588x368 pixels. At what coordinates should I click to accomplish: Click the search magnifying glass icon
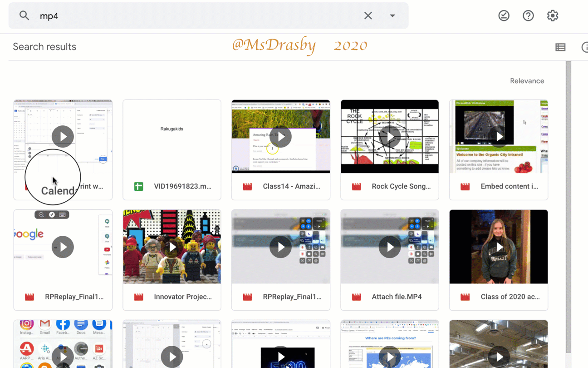pyautogui.click(x=24, y=15)
